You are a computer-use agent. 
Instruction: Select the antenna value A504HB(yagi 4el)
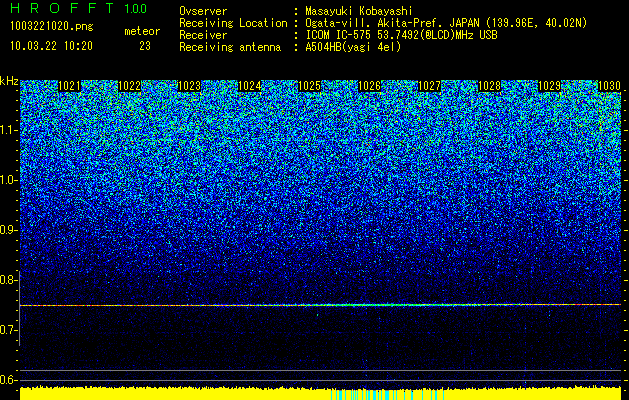[x=353, y=47]
